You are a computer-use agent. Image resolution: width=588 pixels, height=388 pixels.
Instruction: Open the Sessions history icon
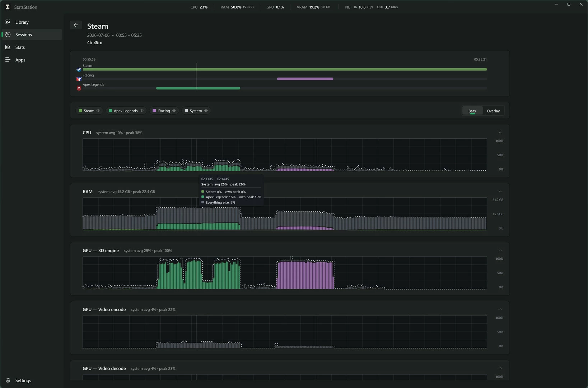point(8,34)
